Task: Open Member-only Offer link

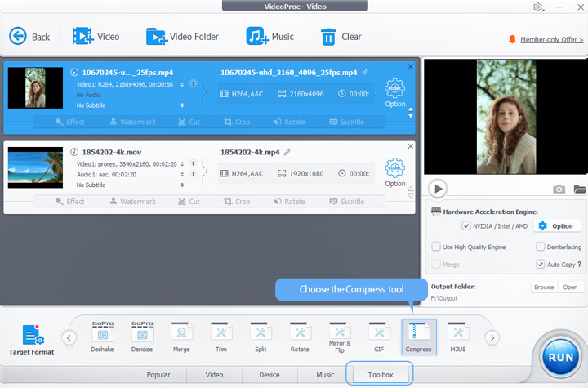Action: point(551,40)
